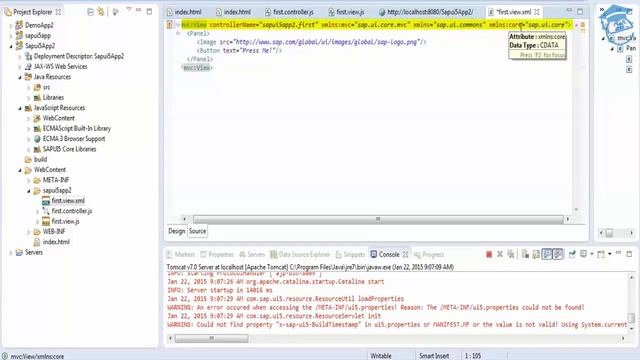640x360 pixels.
Task: Toggle console scroll lock icon
Action: (x=536, y=254)
